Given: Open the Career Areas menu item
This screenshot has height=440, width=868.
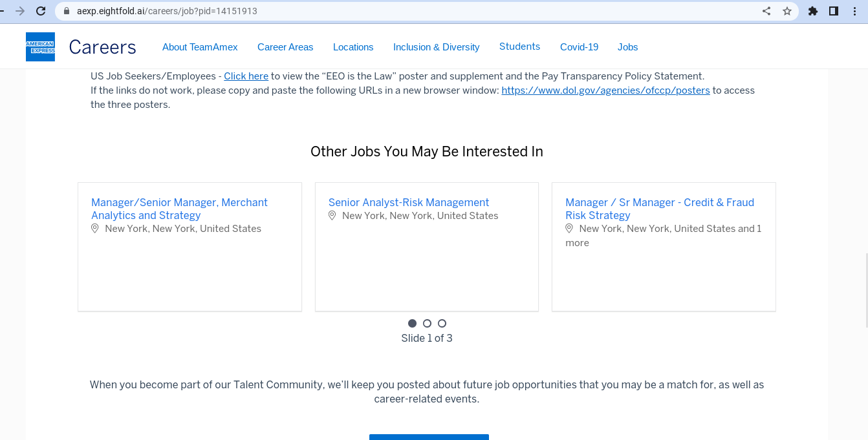Looking at the screenshot, I should point(285,47).
